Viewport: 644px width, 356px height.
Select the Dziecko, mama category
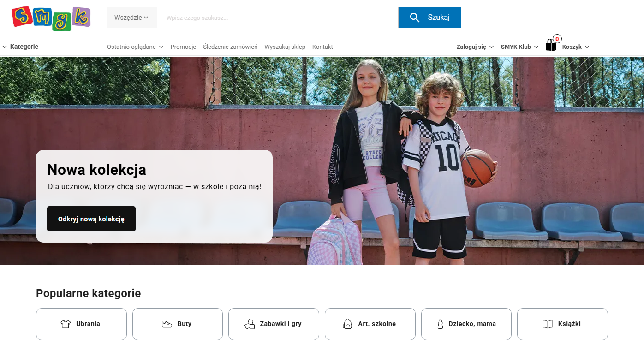466,324
